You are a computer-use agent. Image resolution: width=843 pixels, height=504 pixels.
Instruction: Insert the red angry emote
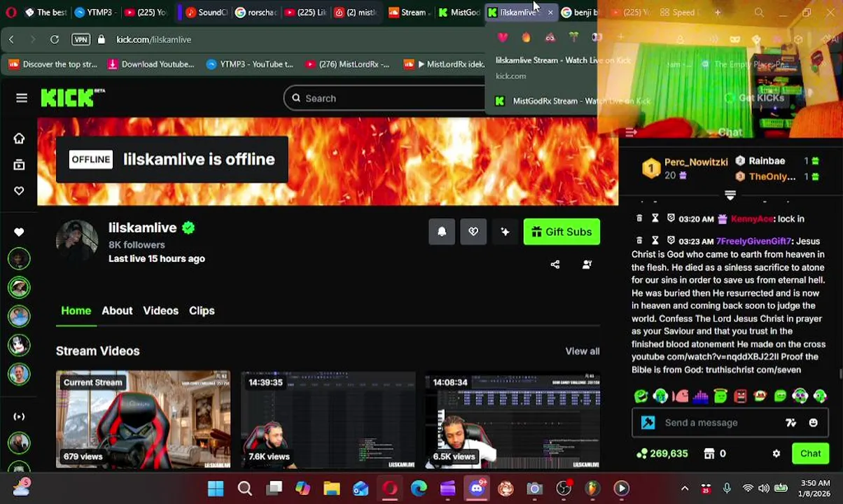click(x=741, y=396)
